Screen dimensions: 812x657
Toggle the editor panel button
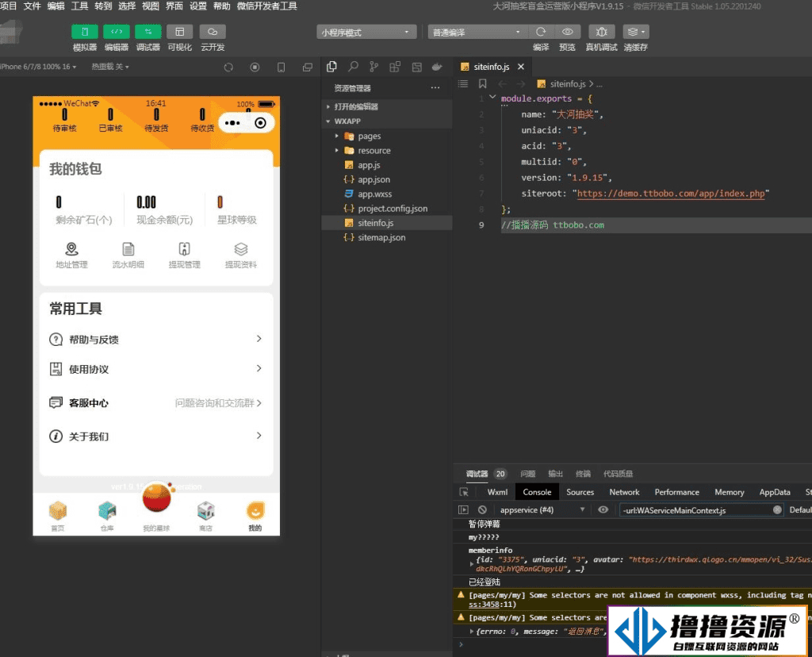116,32
